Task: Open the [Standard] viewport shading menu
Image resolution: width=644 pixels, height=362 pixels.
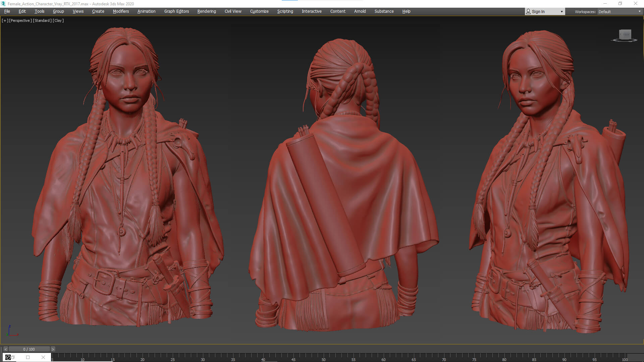Action: coord(42,20)
